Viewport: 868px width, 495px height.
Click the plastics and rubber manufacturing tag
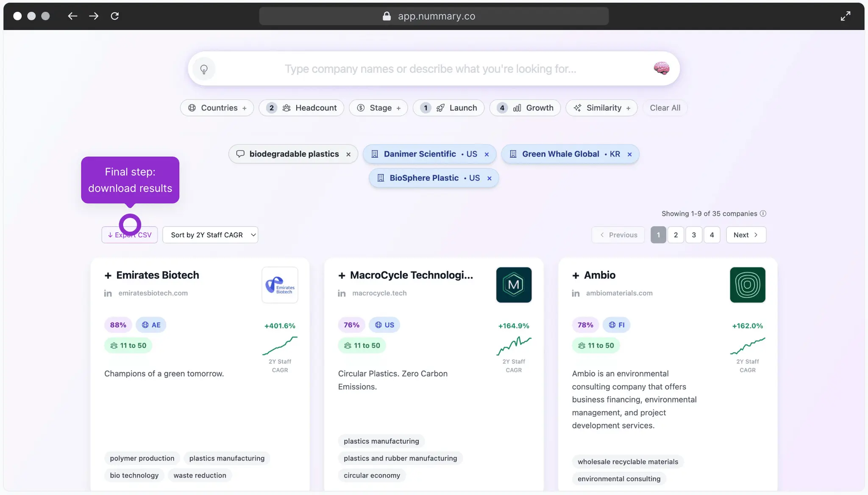pos(400,459)
